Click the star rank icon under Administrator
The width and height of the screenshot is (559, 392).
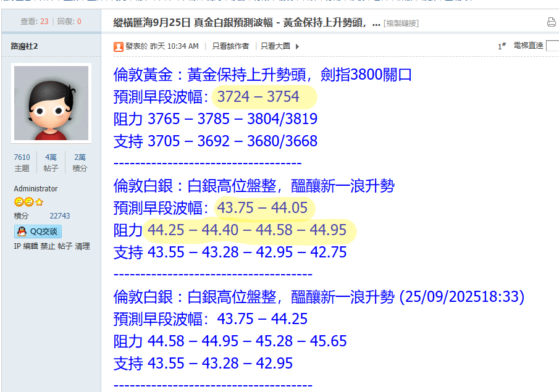pyautogui.click(x=40, y=202)
